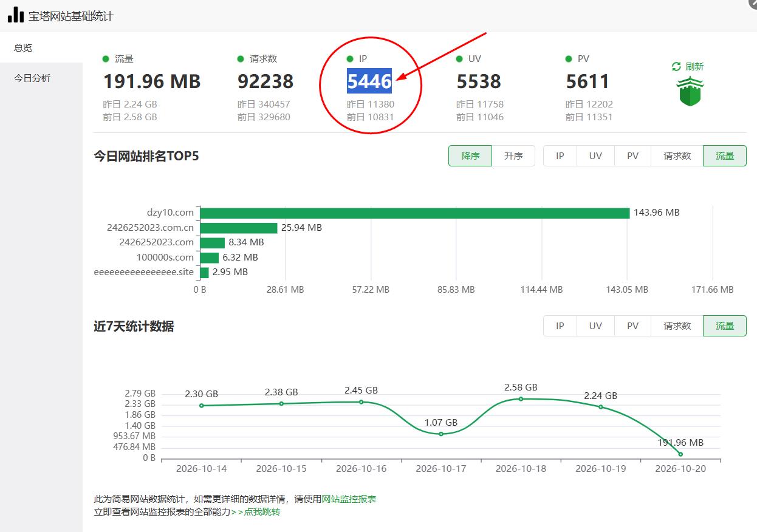Click the dzy10.com traffic bar
Image resolution: width=757 pixels, height=532 pixels.
415,213
